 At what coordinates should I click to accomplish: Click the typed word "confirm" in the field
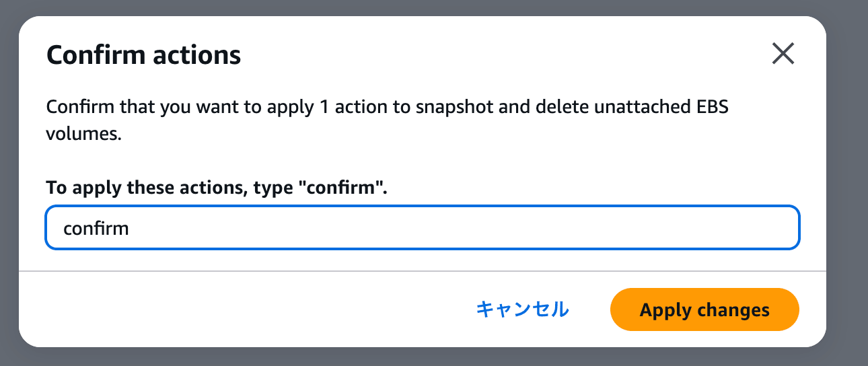point(96,228)
